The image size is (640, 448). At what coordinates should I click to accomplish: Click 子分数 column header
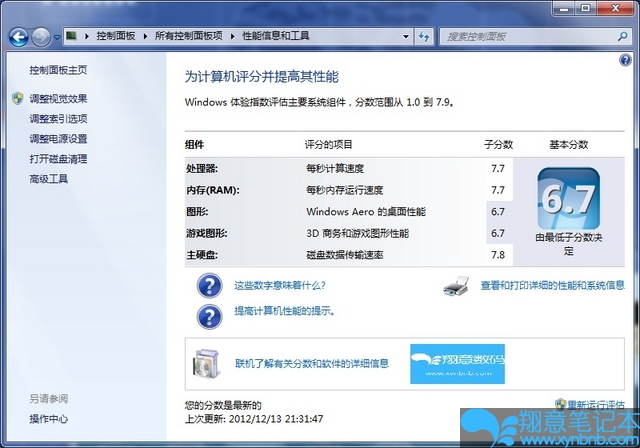coord(498,144)
